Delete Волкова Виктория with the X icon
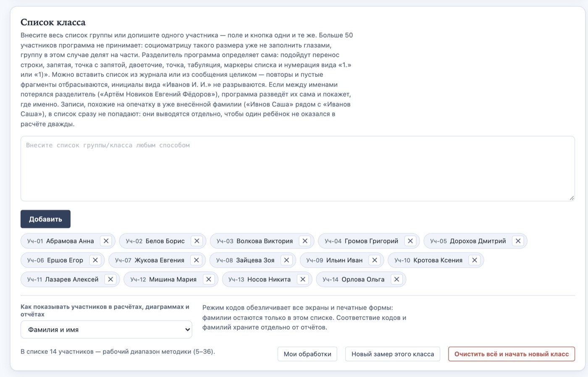This screenshot has width=588, height=377. 305,241
